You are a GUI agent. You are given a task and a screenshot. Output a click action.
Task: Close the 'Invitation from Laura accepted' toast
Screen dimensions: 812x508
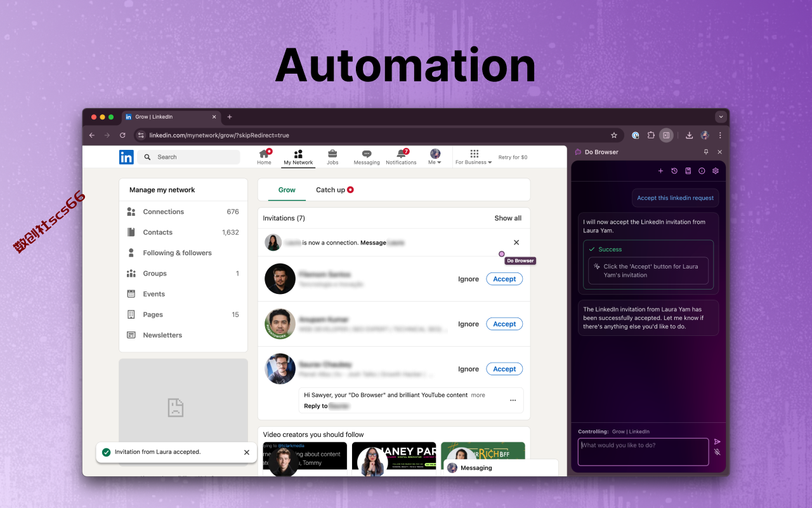click(247, 452)
